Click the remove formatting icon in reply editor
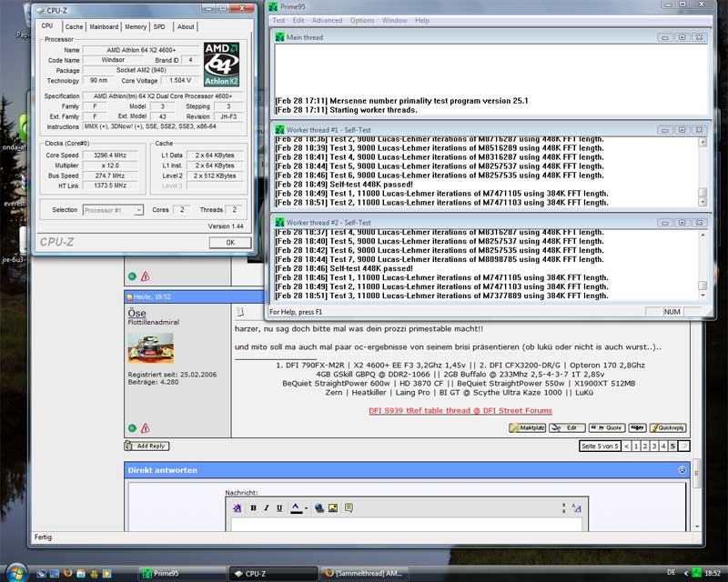 238,508
